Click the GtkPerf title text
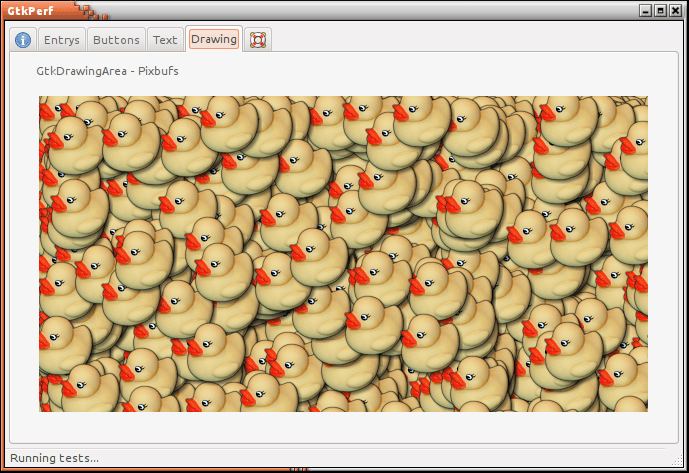Viewport: 689px width, 473px height. coord(32,10)
